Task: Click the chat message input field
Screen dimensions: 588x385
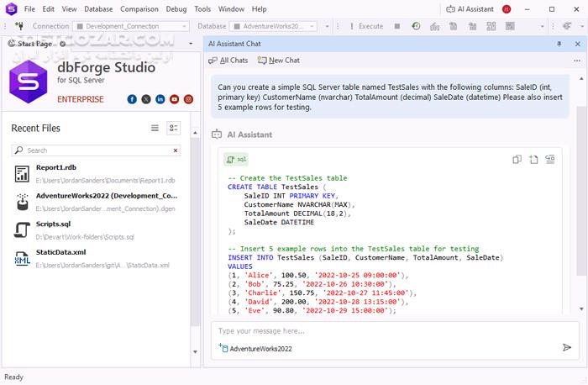Action: pos(395,331)
